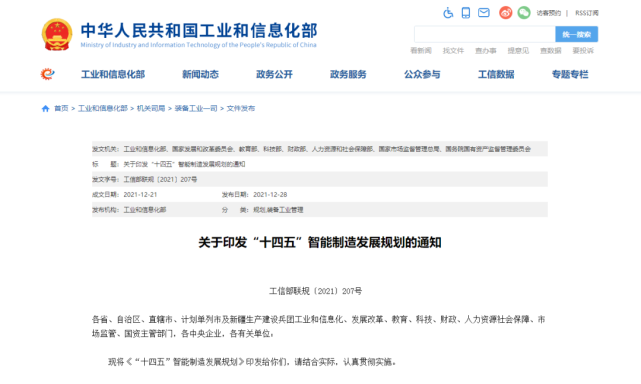
Task: Click the 分类 value 规划,装备工业管理
Action: pyautogui.click(x=278, y=210)
